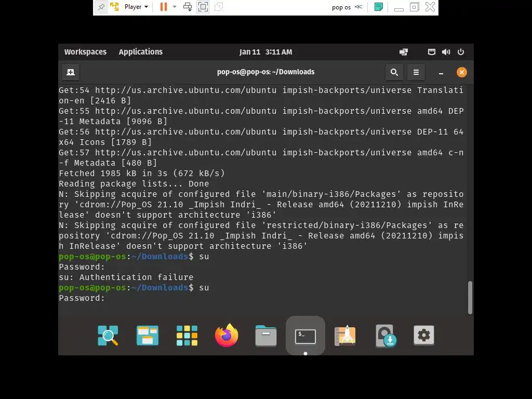Click the 'Reading package lists... Done' line

[134, 184]
